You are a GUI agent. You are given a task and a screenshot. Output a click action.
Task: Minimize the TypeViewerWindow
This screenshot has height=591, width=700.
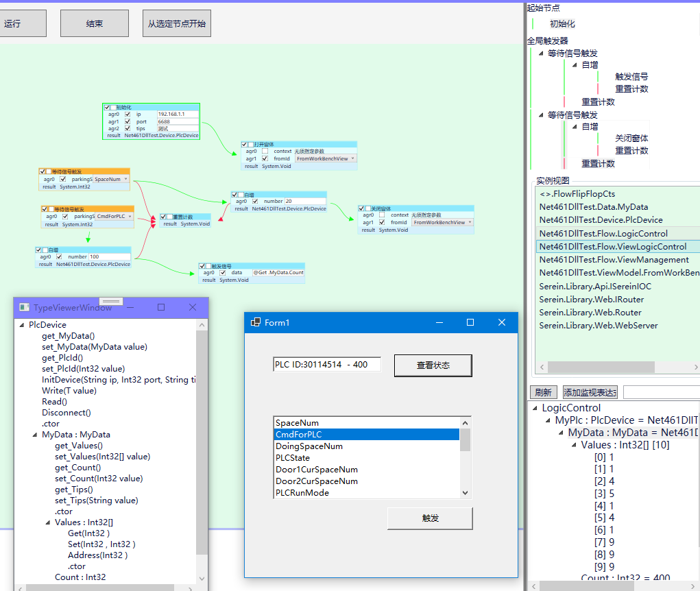pyautogui.click(x=130, y=307)
